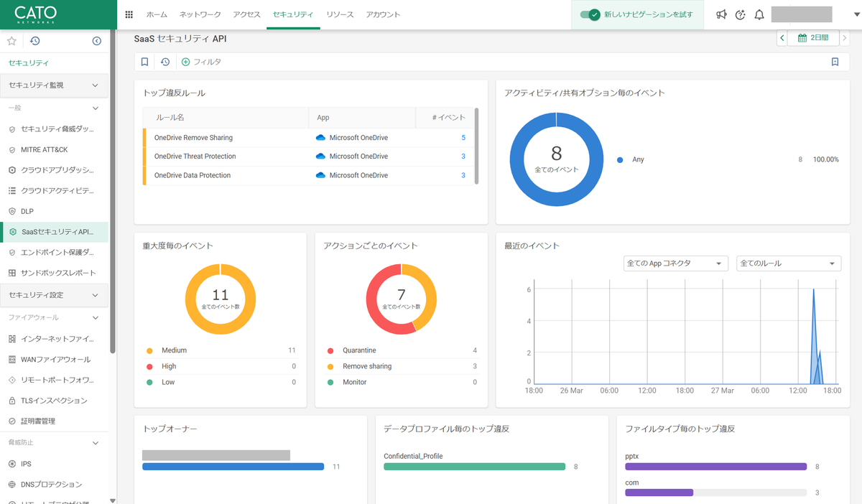The width and height of the screenshot is (862, 504).
Task: Toggle the Low severity legend item
Action: point(160,382)
